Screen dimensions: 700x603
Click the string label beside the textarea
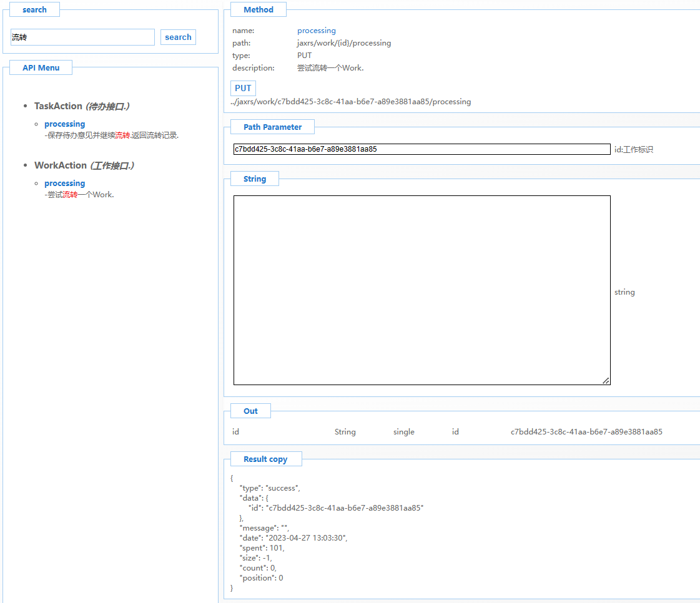point(624,292)
